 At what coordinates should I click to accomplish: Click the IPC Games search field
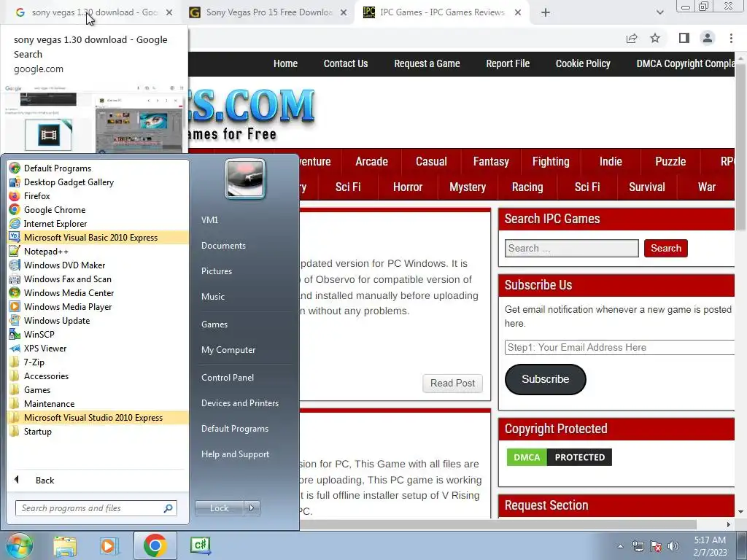[x=572, y=248]
